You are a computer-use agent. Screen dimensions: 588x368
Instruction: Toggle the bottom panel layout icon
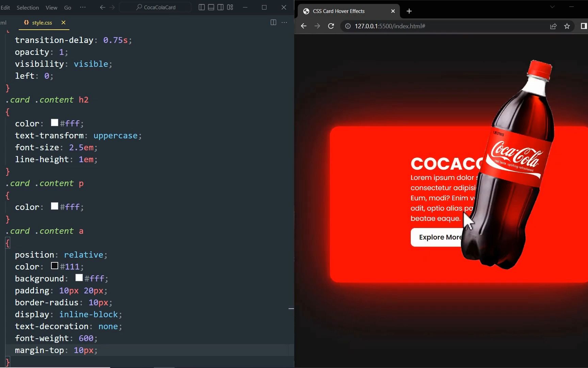point(211,7)
